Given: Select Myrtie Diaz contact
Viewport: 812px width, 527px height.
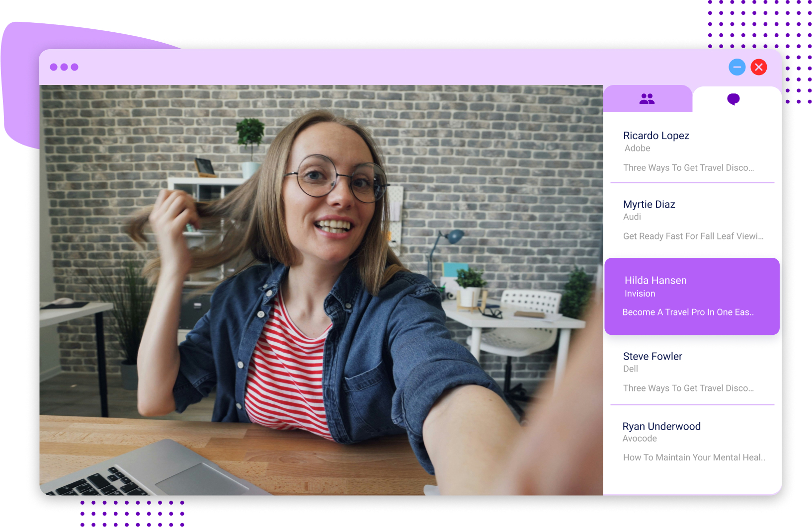Looking at the screenshot, I should (649, 204).
